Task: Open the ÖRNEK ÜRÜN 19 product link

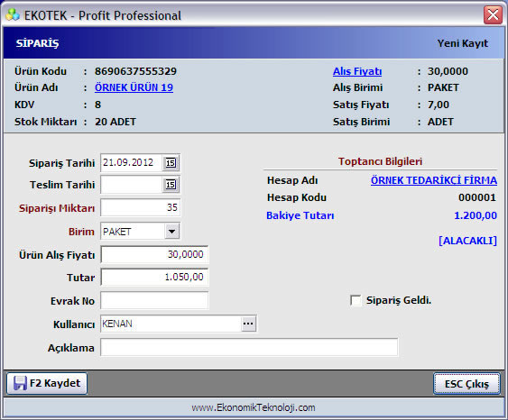Action: pyautogui.click(x=134, y=87)
